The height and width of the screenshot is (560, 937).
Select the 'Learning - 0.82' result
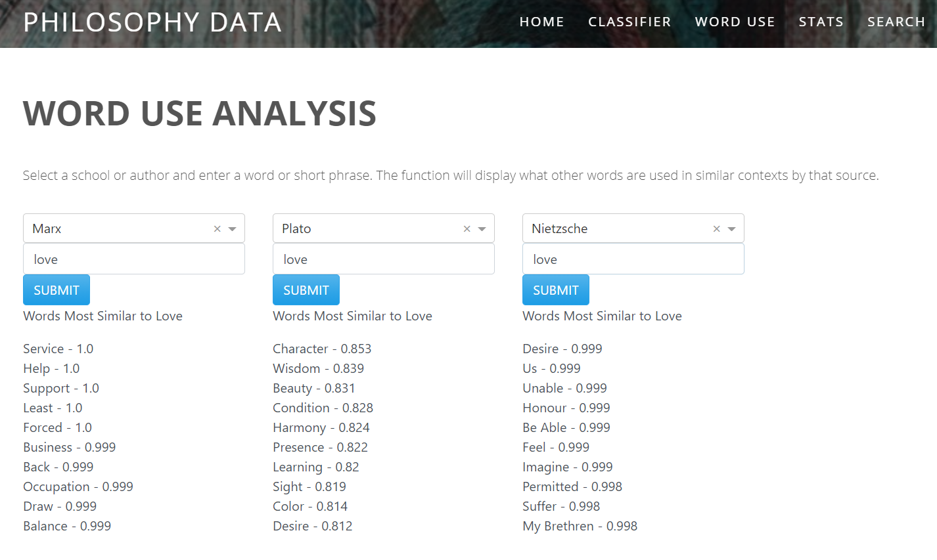[316, 467]
